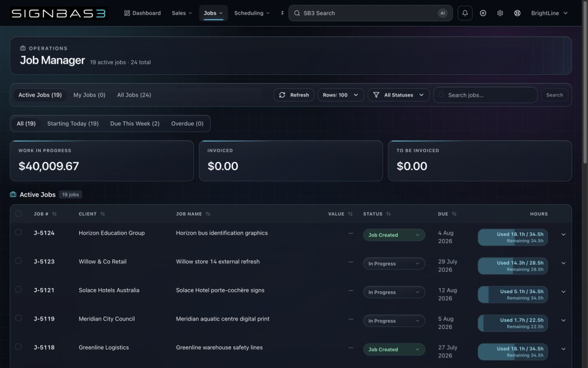Screen dimensions: 588x368
Task: Open status dropdown for Greenline Logistics
Action: (x=394, y=349)
